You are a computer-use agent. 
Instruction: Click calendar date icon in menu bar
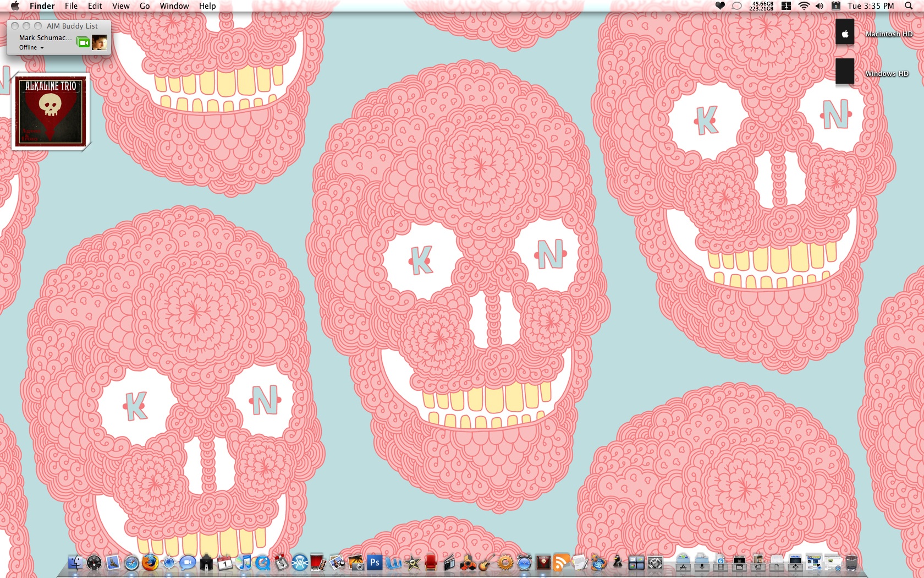coord(835,6)
